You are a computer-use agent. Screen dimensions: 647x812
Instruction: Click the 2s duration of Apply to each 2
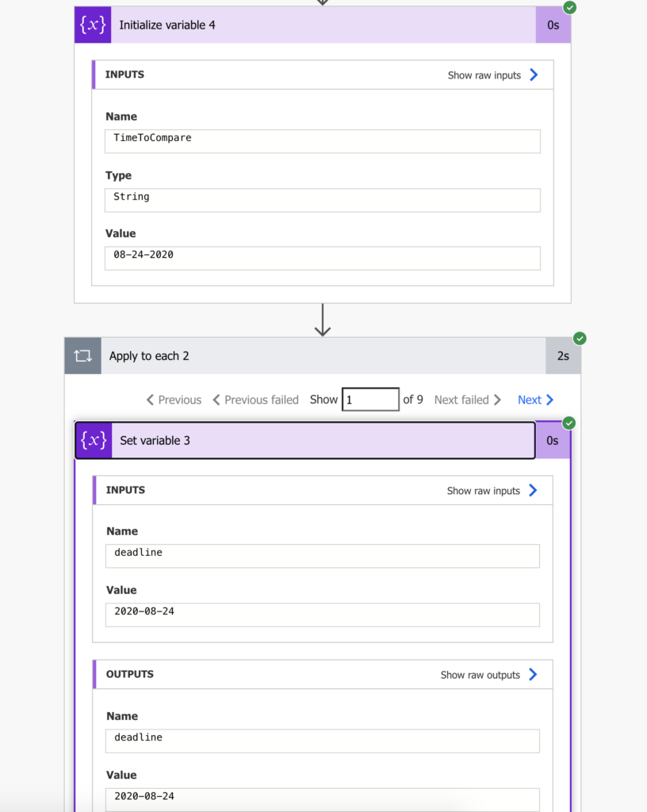click(563, 356)
